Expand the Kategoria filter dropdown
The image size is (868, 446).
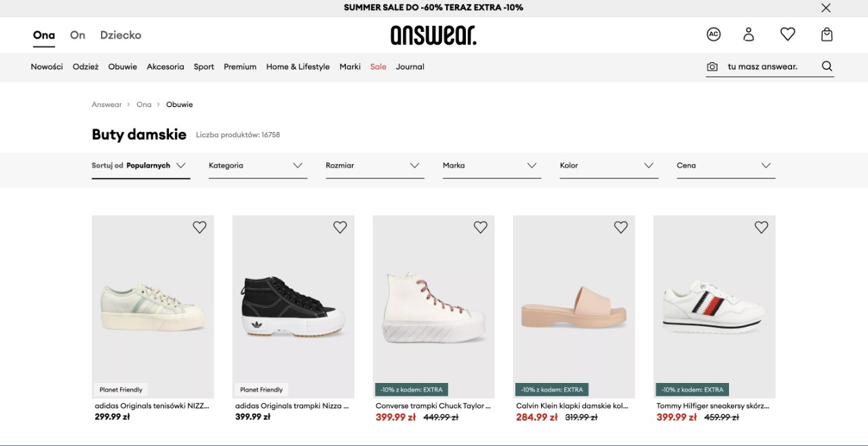(x=258, y=165)
